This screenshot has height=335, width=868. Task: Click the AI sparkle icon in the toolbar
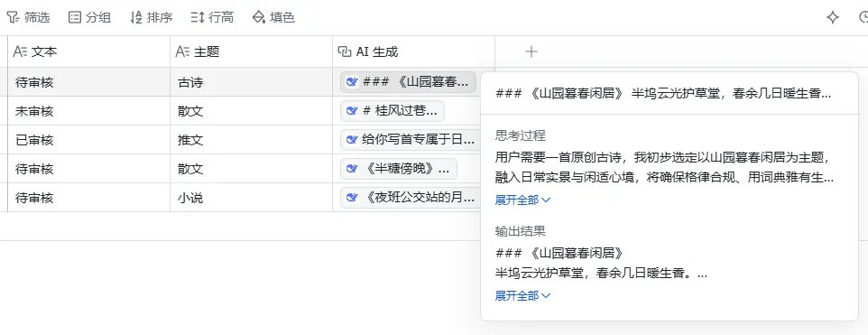tap(833, 17)
